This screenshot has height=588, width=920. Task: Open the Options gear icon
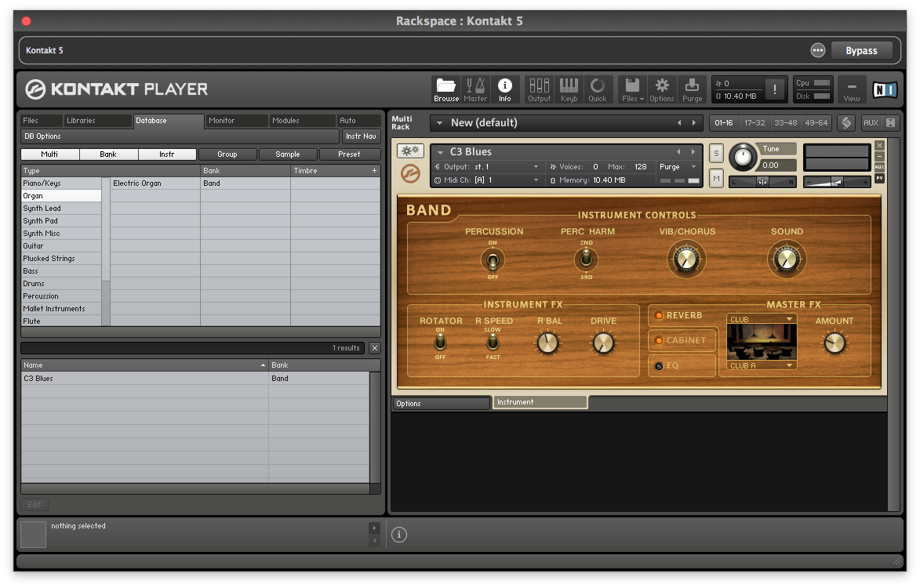pos(662,89)
